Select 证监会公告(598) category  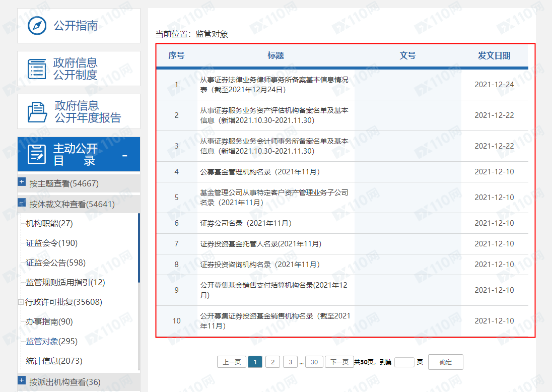click(55, 263)
